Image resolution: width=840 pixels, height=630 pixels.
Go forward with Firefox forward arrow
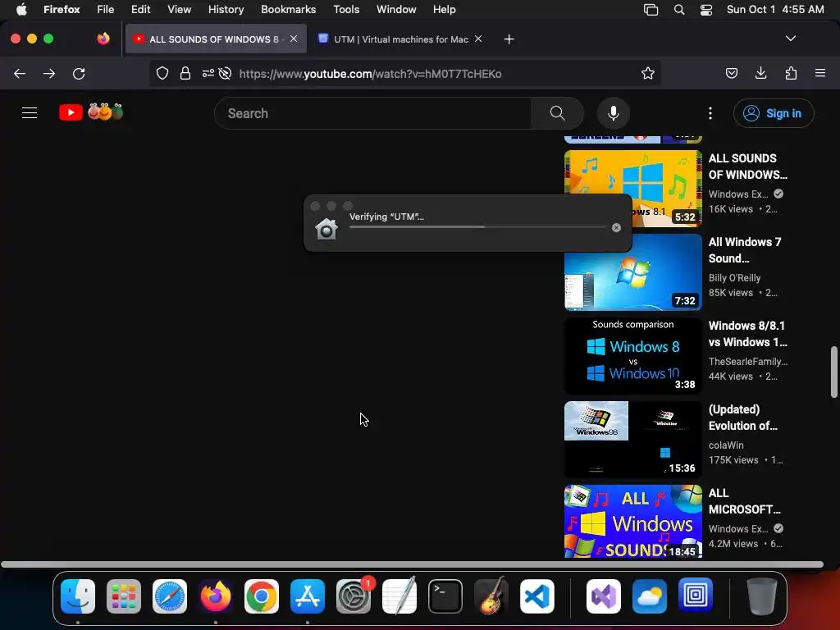coord(49,73)
